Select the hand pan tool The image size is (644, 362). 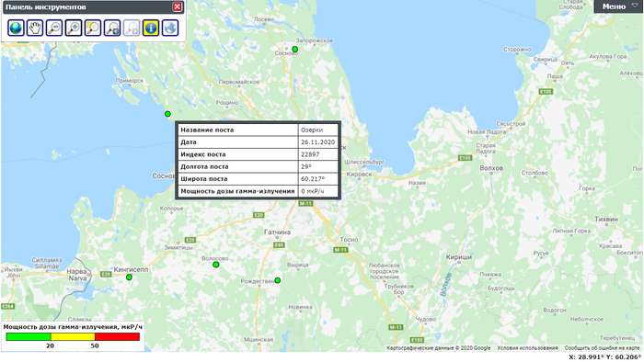click(35, 28)
